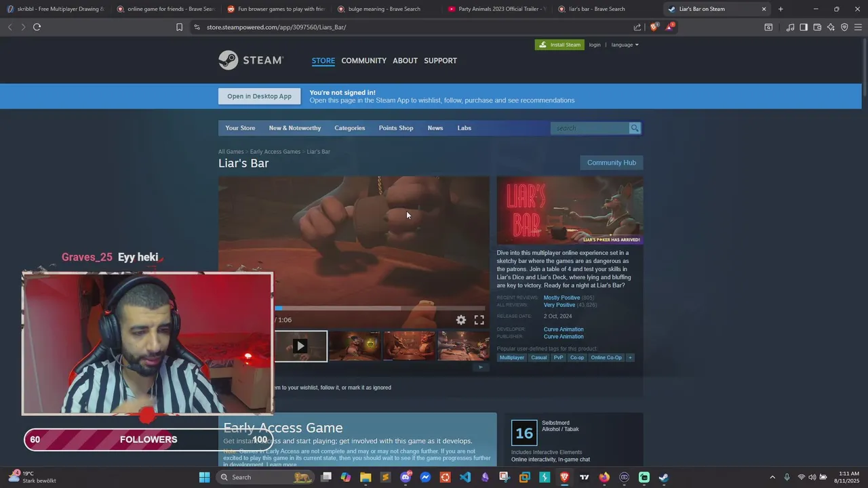Click the thumbnail strip scroll arrow
The image size is (868, 488).
click(x=481, y=367)
